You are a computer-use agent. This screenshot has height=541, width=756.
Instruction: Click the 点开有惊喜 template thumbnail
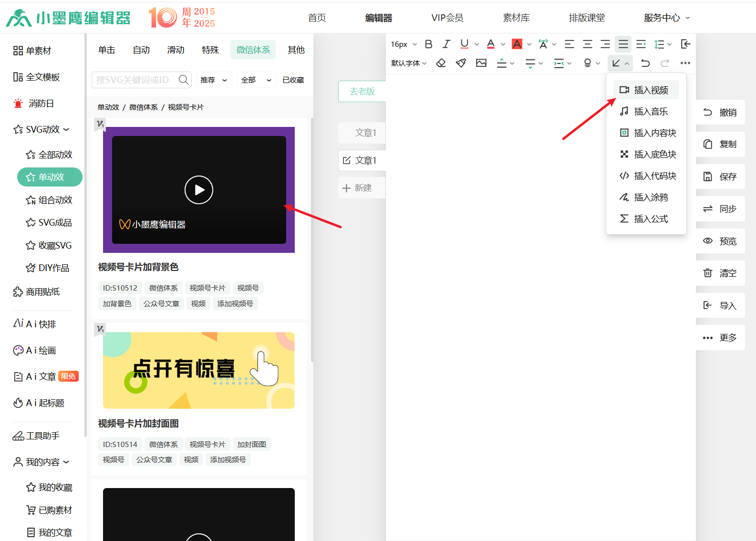[x=198, y=370]
